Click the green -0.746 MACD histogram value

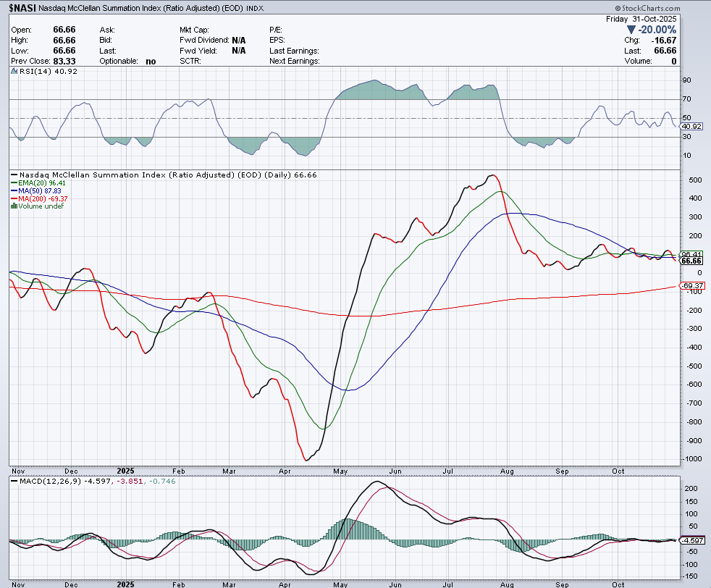point(161,481)
